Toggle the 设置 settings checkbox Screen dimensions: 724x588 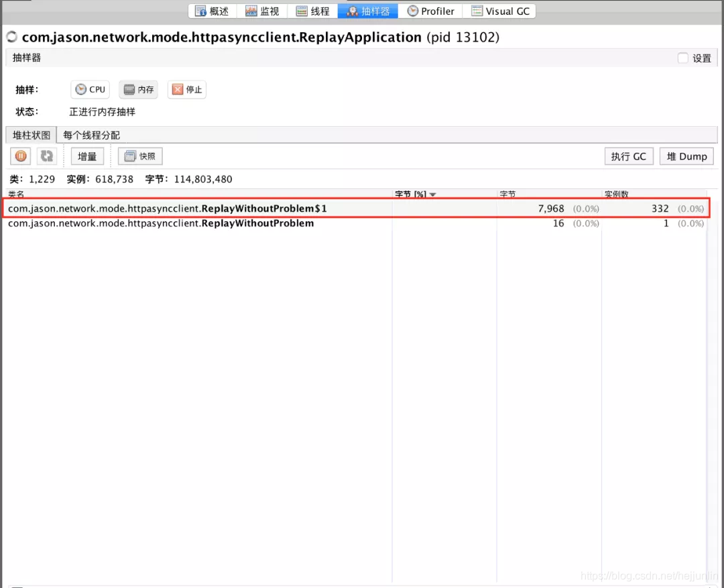(683, 58)
